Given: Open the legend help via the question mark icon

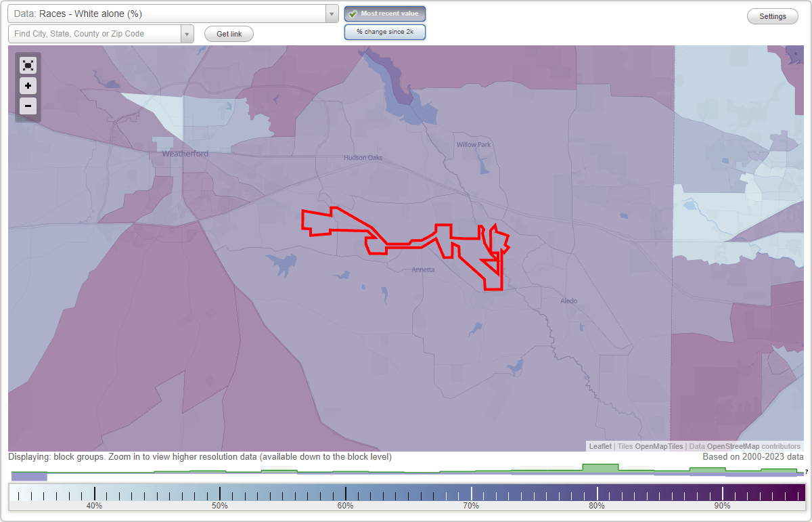Looking at the screenshot, I should tap(805, 472).
